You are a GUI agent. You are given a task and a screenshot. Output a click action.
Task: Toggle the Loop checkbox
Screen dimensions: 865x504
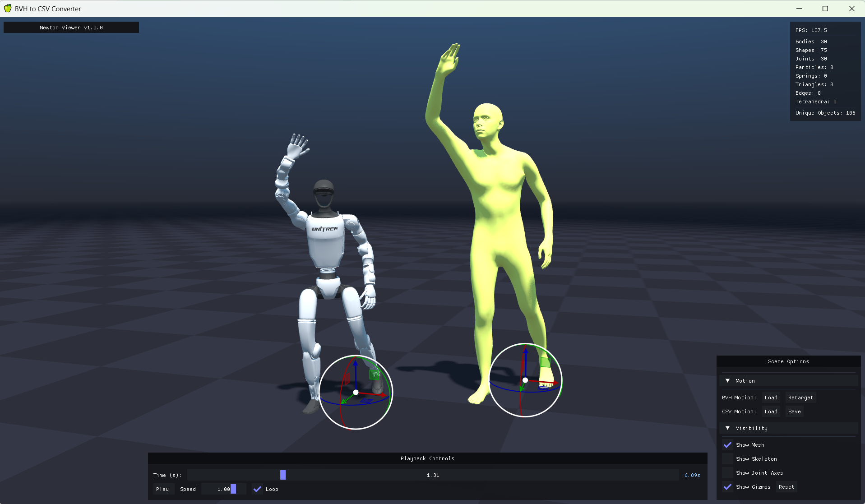(x=257, y=489)
